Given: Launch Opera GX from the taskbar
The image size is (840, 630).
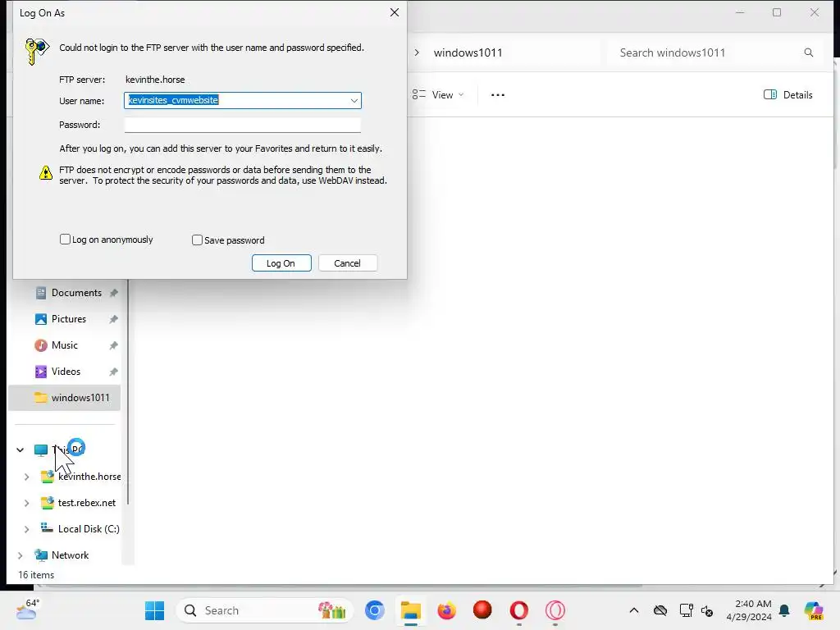Looking at the screenshot, I should pos(555,610).
